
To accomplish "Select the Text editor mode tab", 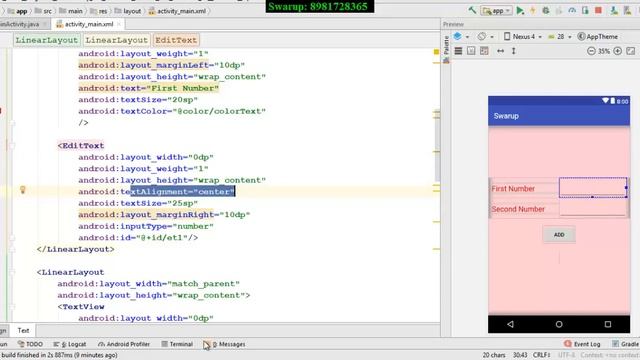I will [23, 330].
